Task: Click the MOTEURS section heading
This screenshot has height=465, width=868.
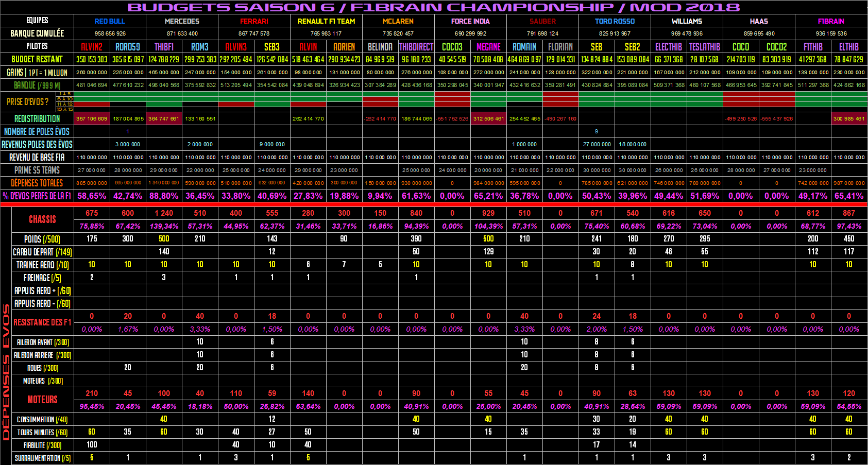Action: (42, 400)
